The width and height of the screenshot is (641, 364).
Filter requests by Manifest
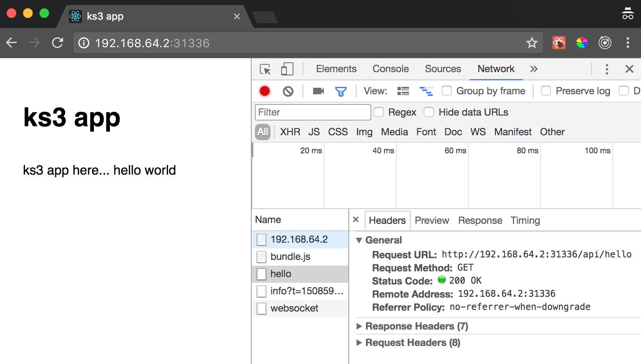513,132
